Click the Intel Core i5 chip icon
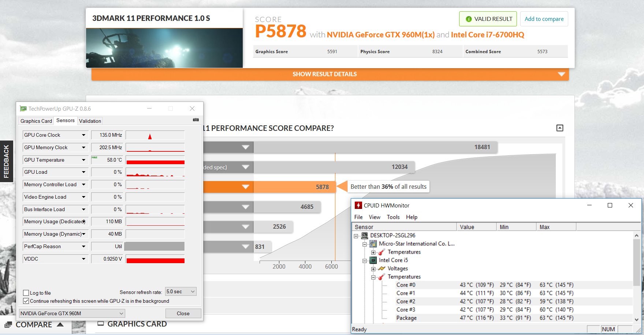The height and width of the screenshot is (335, 644). [373, 260]
